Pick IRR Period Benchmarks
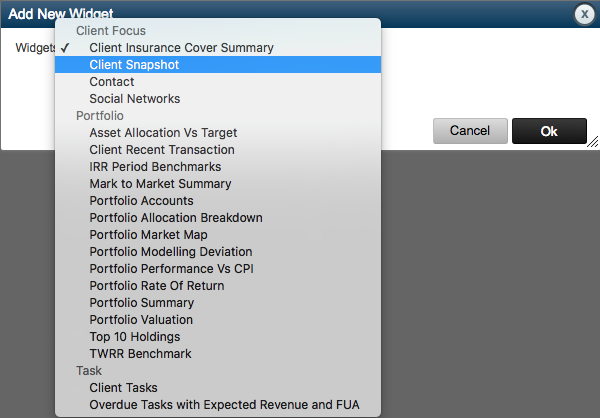The width and height of the screenshot is (600, 418). tap(155, 167)
